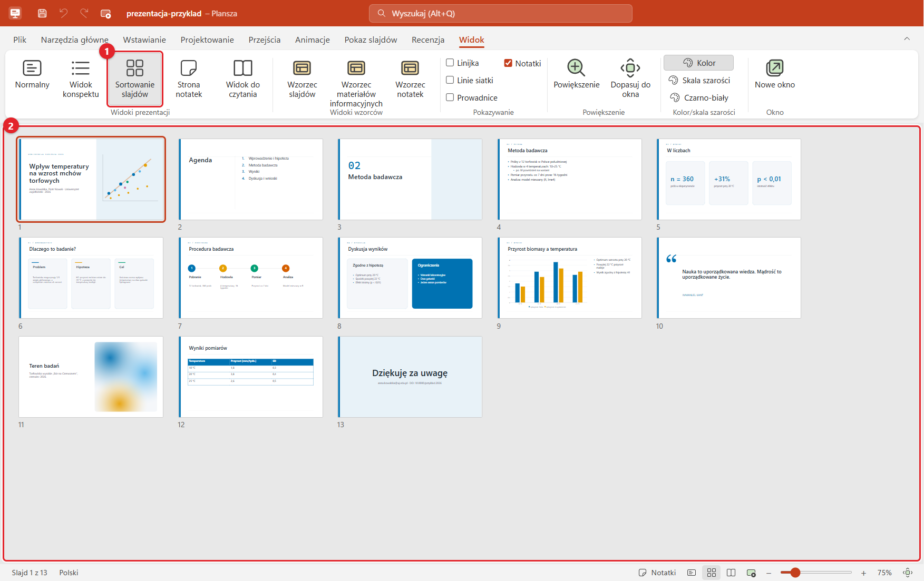The height and width of the screenshot is (581, 924).
Task: Open Wzorzec materiałów informacyjnych
Action: tap(356, 83)
